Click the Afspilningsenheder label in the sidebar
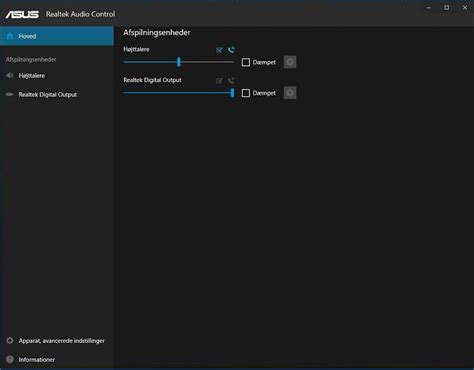The image size is (474, 370). click(31, 60)
